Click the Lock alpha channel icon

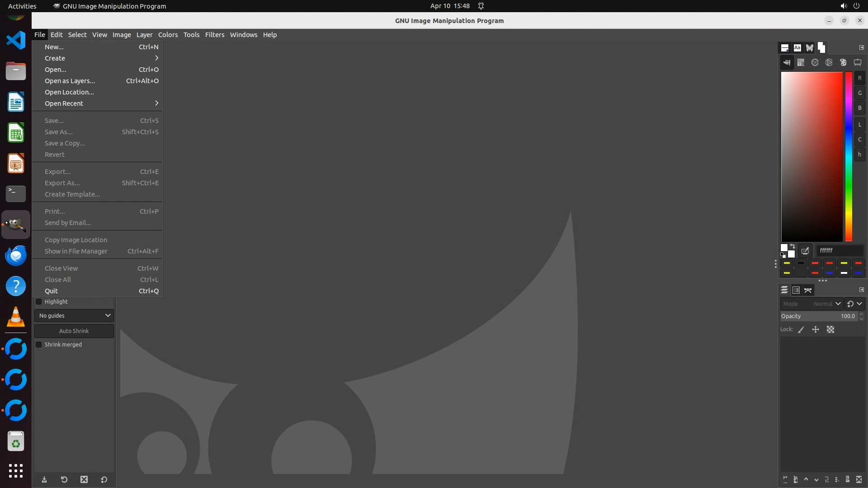(x=830, y=329)
